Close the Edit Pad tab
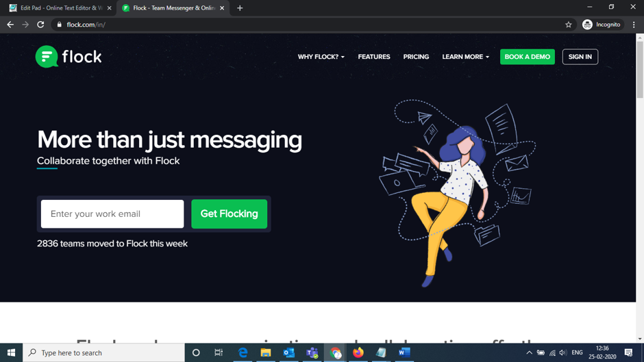Viewport: 644px width, 362px height. tap(109, 8)
